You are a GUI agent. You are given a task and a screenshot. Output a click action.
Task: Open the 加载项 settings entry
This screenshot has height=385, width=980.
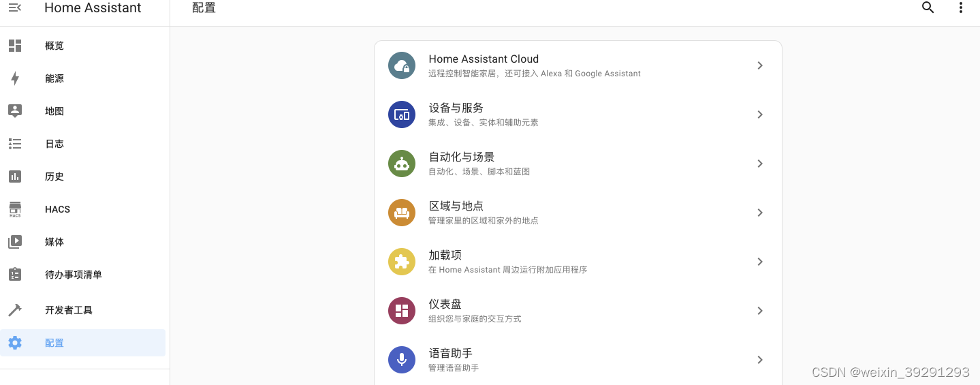pyautogui.click(x=578, y=262)
